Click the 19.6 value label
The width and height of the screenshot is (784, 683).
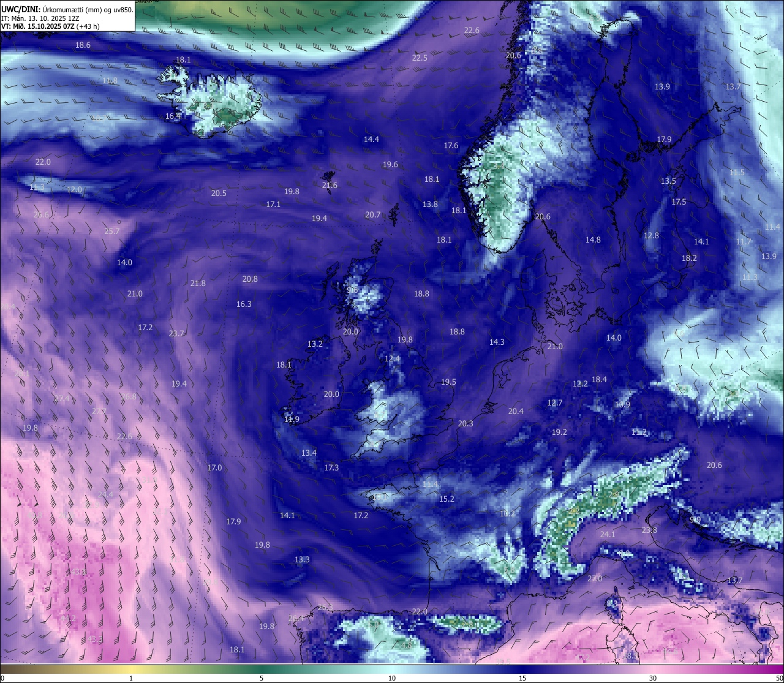[x=390, y=165]
